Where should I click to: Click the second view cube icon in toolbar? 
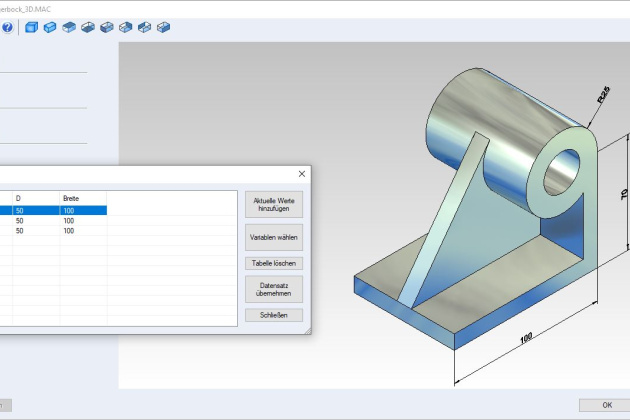click(x=50, y=27)
